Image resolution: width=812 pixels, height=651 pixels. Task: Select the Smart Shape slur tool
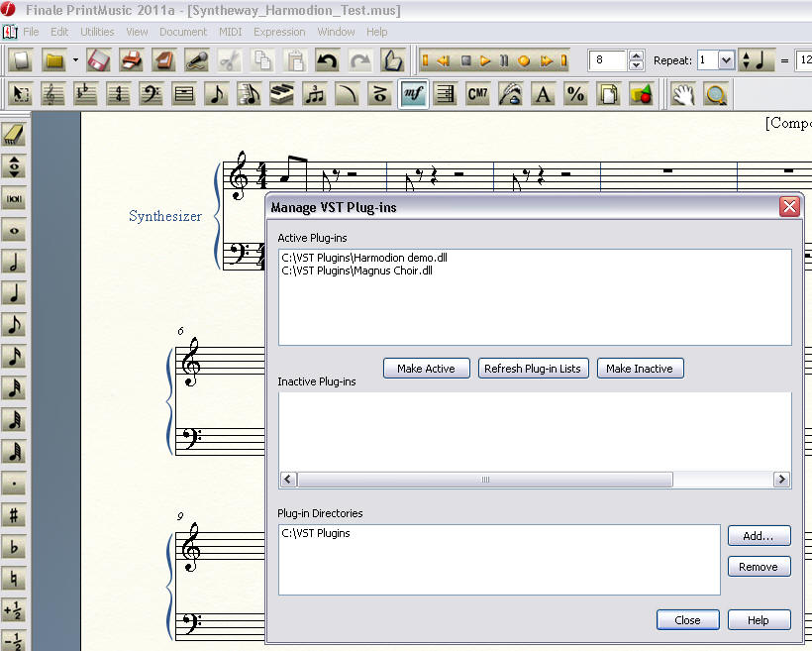pos(347,94)
